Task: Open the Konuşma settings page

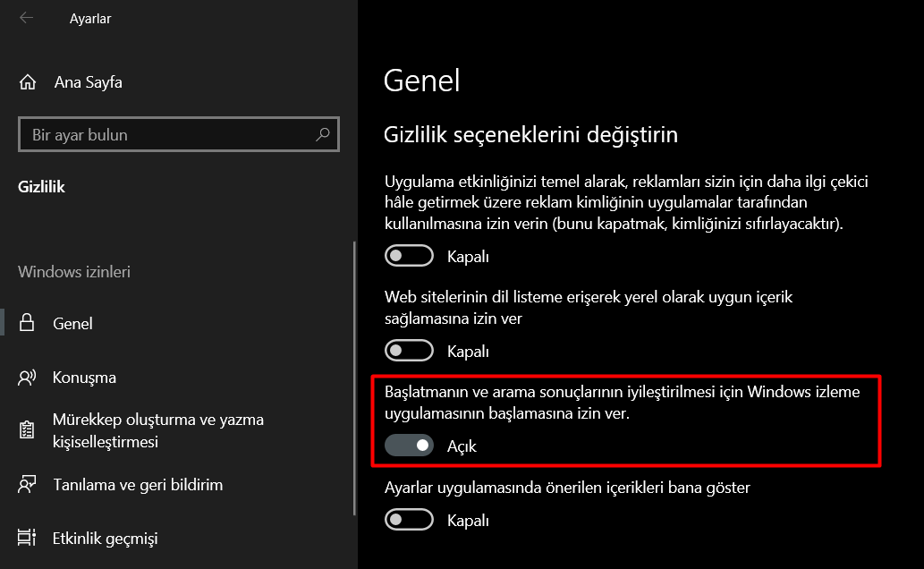Action: click(84, 378)
